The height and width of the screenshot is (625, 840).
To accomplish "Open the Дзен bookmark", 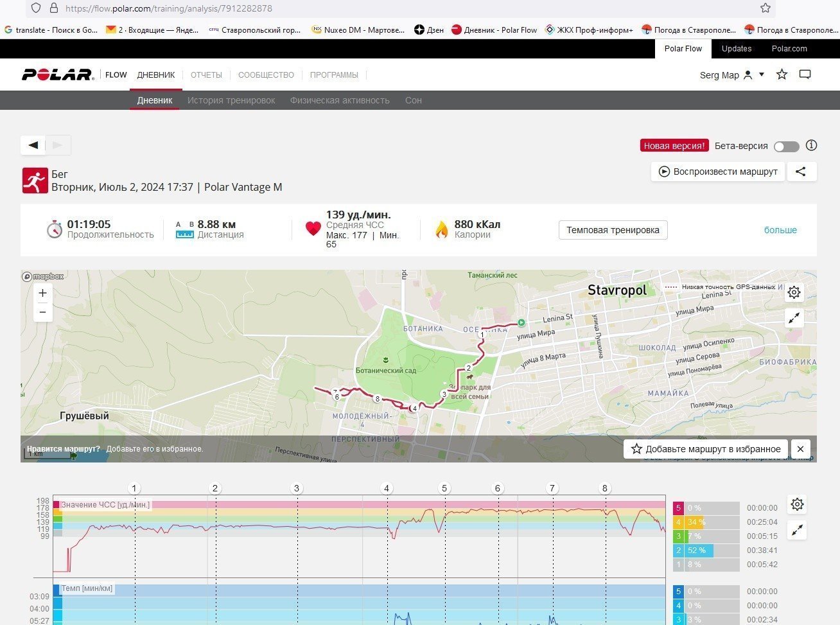I will pyautogui.click(x=429, y=30).
